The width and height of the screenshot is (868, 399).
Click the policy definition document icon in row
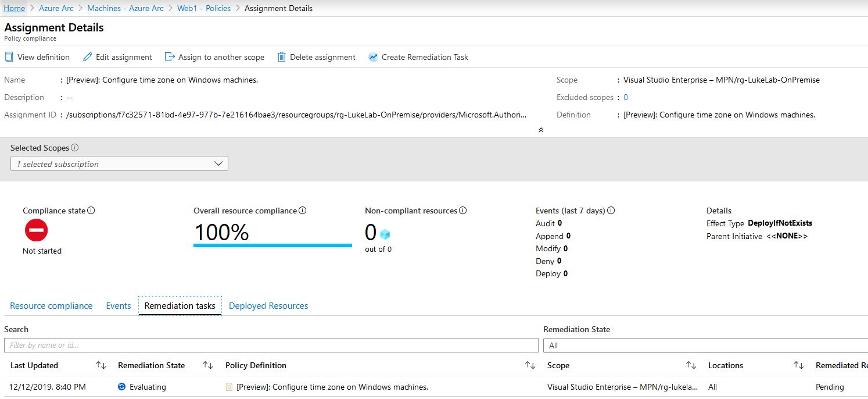tap(229, 387)
